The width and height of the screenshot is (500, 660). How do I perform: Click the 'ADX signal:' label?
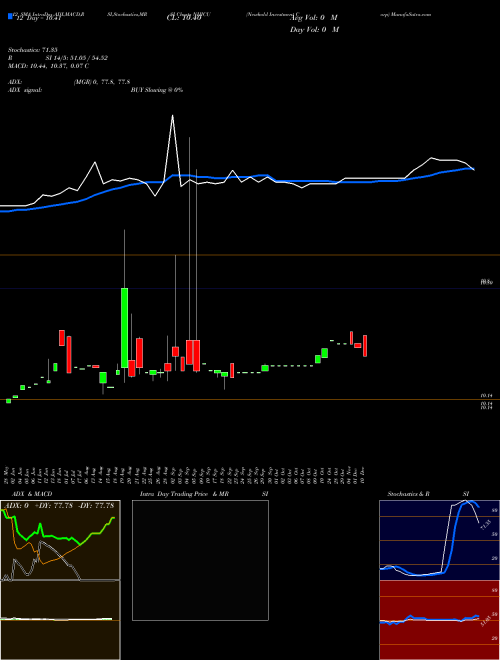pos(25,90)
